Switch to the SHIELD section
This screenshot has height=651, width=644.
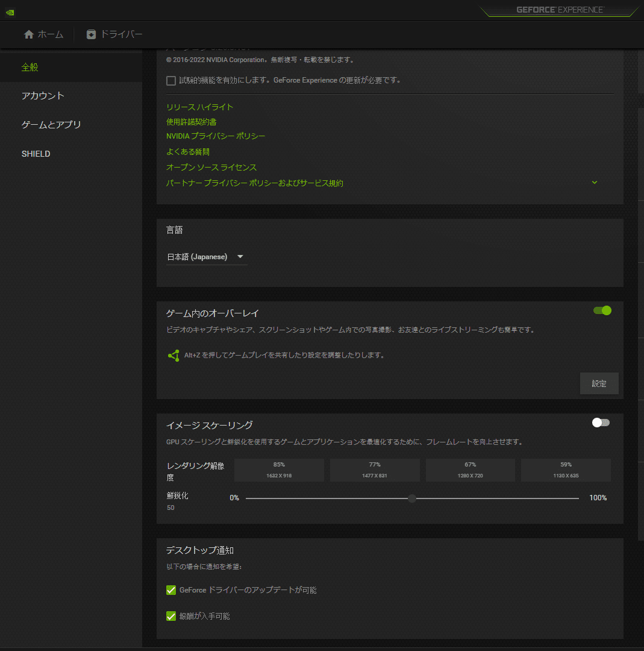point(36,154)
